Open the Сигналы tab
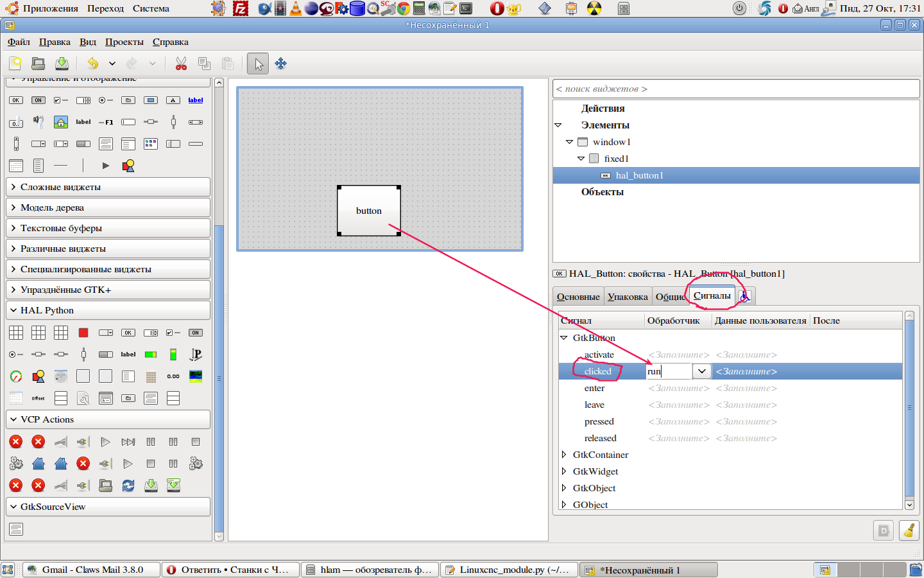924x578 pixels. click(x=712, y=295)
